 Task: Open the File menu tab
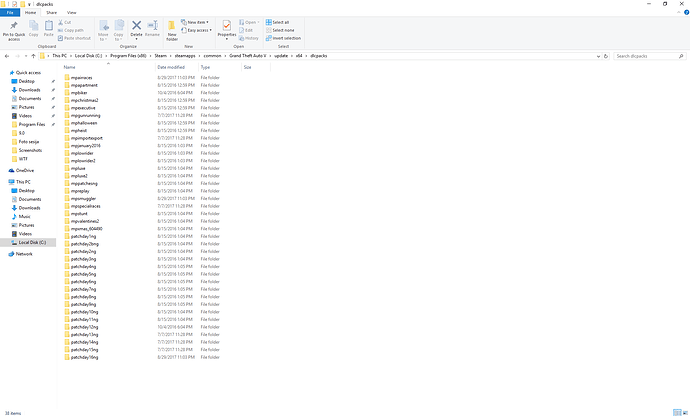click(10, 13)
